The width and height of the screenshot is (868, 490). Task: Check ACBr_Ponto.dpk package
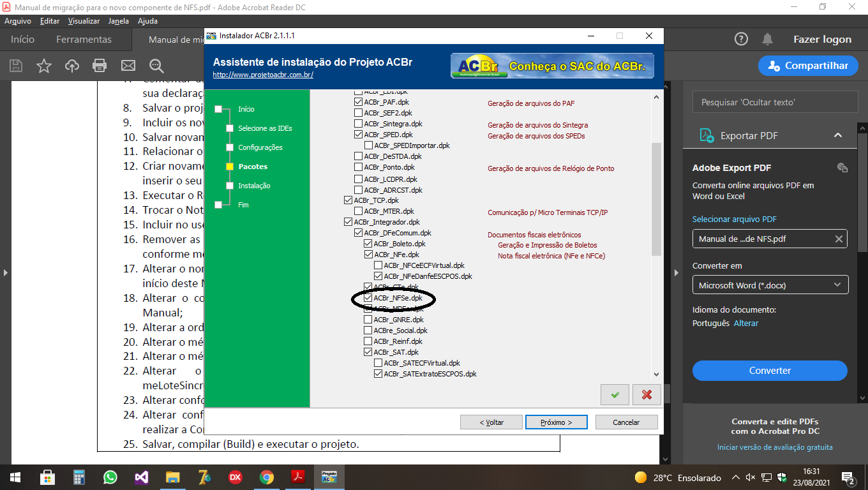(x=358, y=168)
